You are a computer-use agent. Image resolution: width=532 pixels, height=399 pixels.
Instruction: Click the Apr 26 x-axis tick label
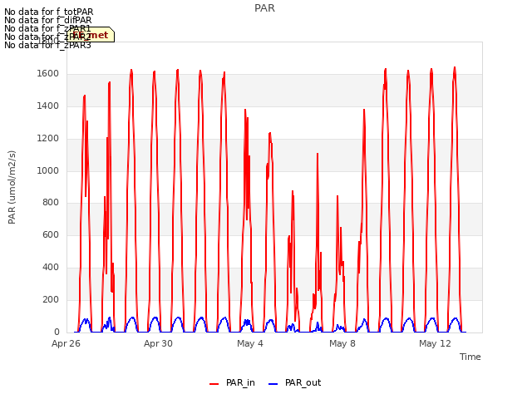[66, 343]
